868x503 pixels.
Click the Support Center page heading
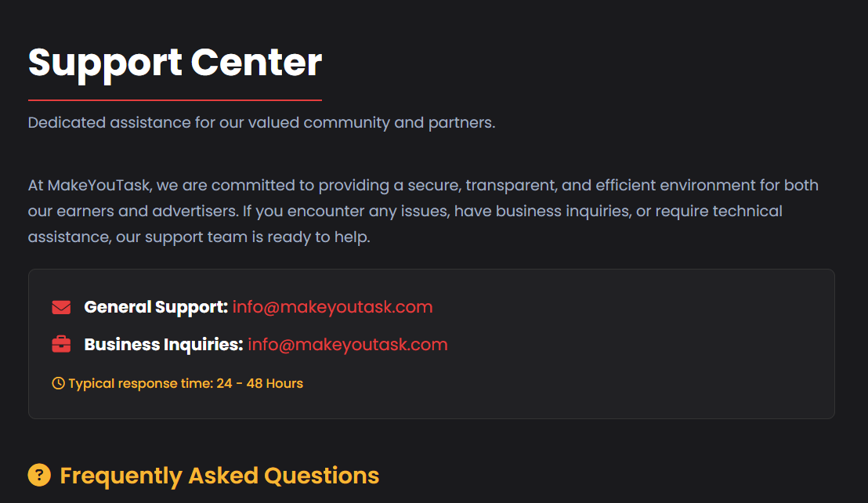coord(175,63)
